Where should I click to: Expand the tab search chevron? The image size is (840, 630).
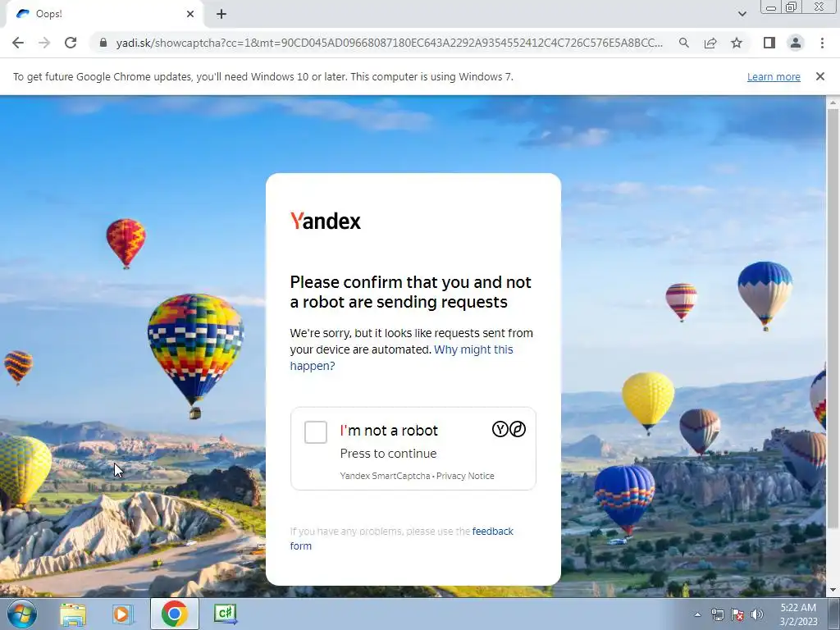(x=742, y=14)
